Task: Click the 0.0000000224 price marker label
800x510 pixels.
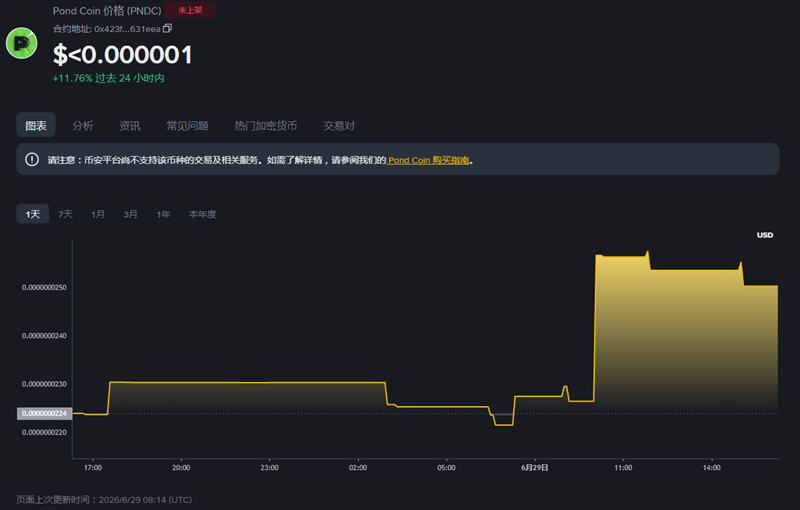Action: click(x=44, y=413)
